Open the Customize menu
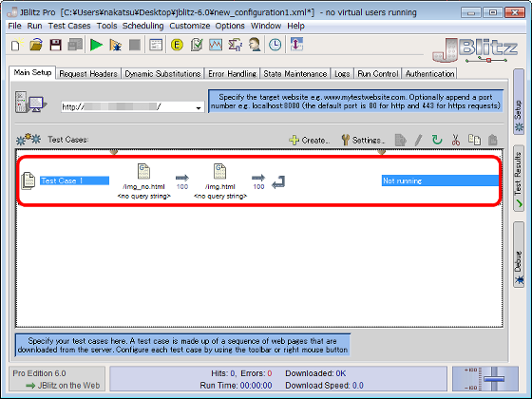Image resolution: width=532 pixels, height=399 pixels. (190, 26)
